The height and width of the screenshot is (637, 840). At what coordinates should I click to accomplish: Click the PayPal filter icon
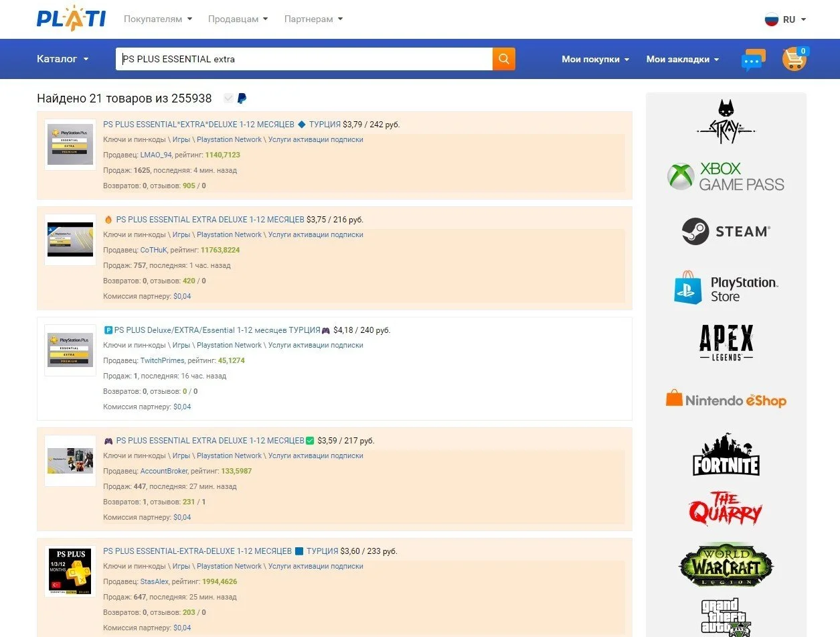[x=242, y=98]
